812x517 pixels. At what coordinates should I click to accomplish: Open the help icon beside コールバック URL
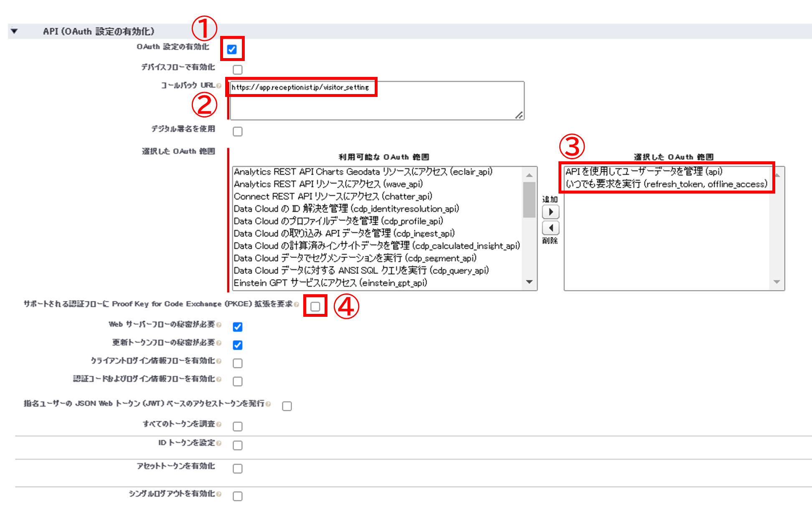[x=219, y=86]
